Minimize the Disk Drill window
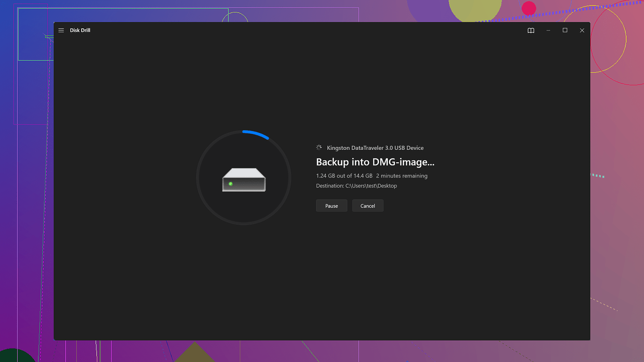The image size is (644, 362). click(x=548, y=30)
